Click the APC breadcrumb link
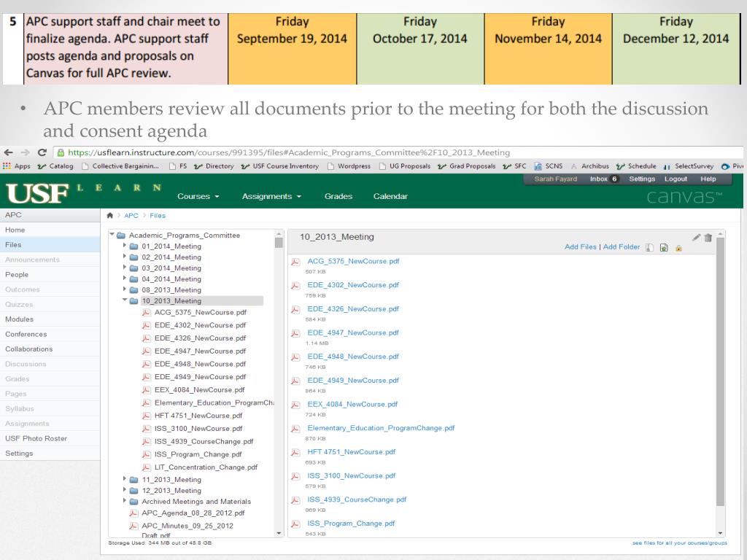The height and width of the screenshot is (560, 747). click(131, 216)
